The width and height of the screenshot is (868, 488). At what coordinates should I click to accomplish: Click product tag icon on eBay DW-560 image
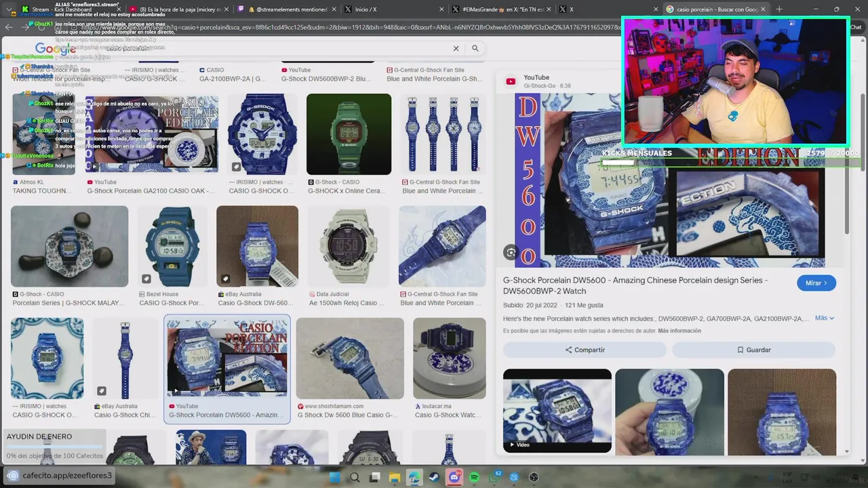225,279
